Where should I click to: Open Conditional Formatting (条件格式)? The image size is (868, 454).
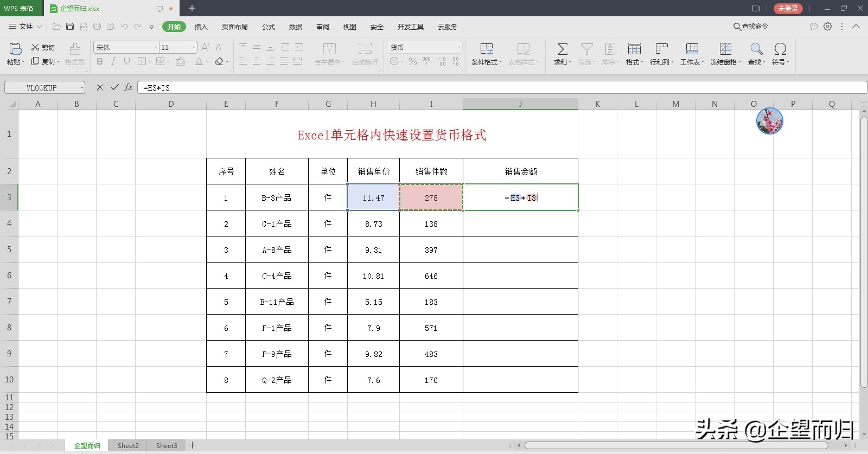[486, 55]
